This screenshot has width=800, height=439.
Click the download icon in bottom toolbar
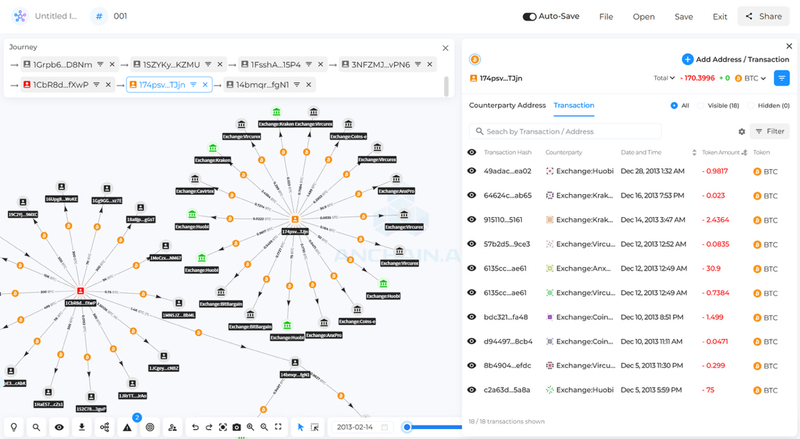click(x=82, y=427)
